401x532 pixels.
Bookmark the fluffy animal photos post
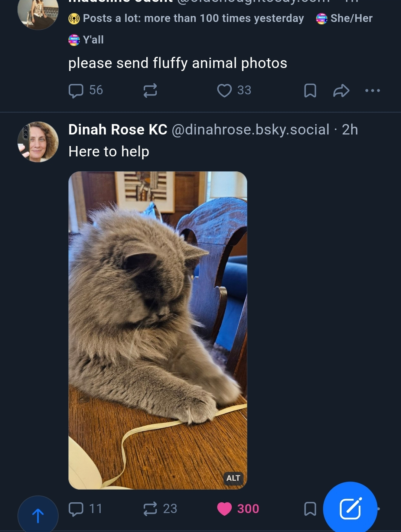[310, 90]
